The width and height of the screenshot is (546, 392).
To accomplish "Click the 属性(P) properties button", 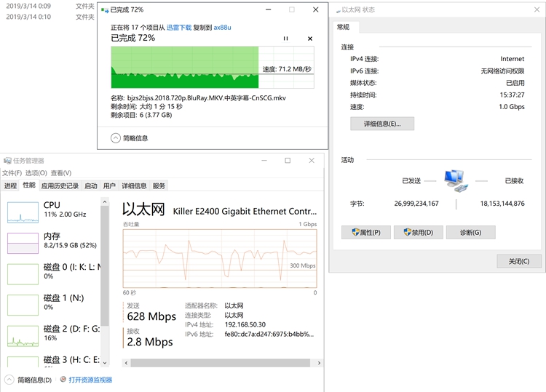I will pyautogui.click(x=366, y=232).
